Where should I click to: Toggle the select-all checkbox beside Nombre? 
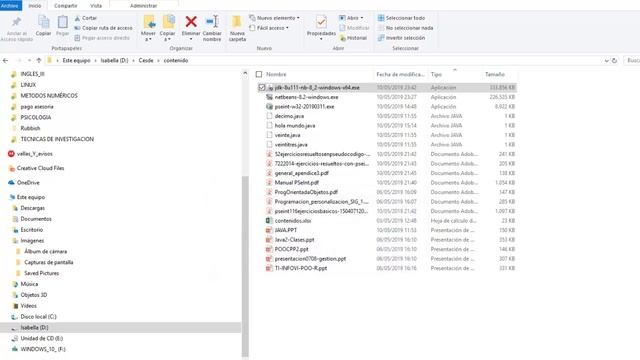pyautogui.click(x=259, y=74)
